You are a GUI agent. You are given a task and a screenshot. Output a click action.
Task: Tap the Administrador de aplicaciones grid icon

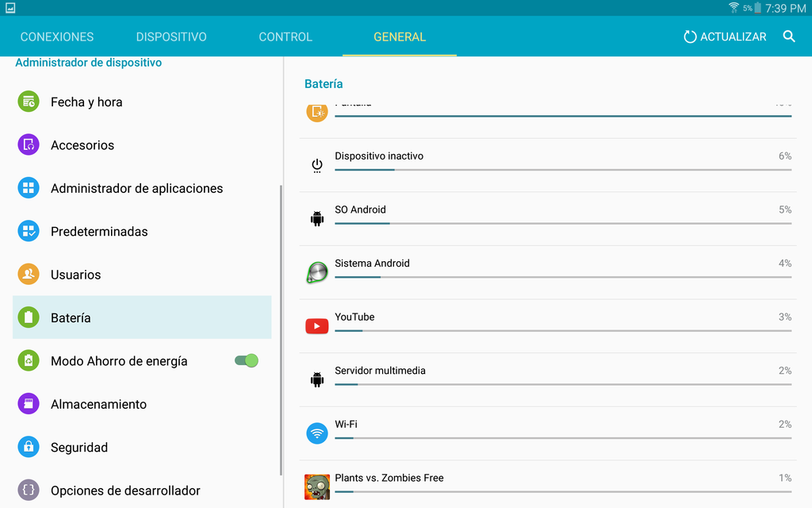pos(29,188)
